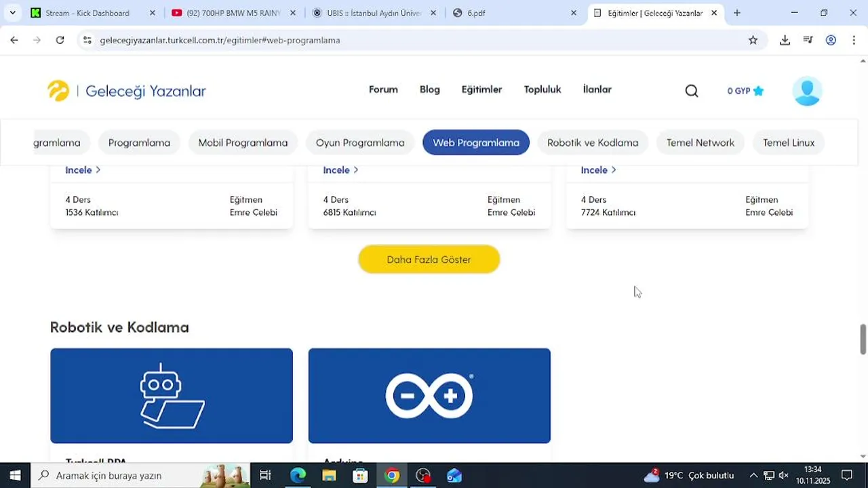This screenshot has height=488, width=868.
Task: Open the tab search dropdown arrow
Action: pos(12,13)
